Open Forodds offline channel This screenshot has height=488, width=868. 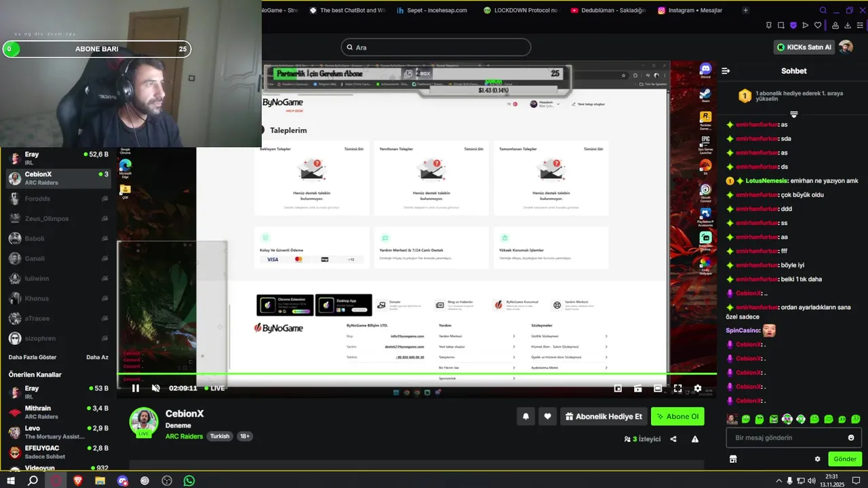click(58, 199)
